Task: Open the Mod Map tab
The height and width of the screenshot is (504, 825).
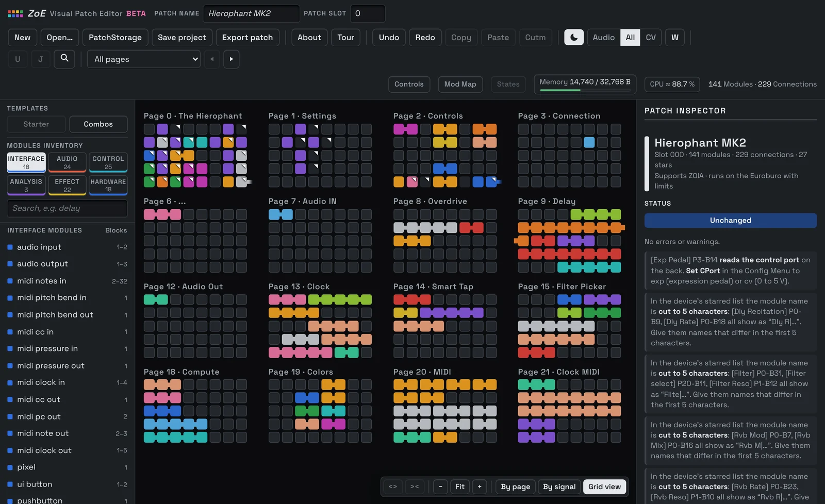Action: coord(460,84)
